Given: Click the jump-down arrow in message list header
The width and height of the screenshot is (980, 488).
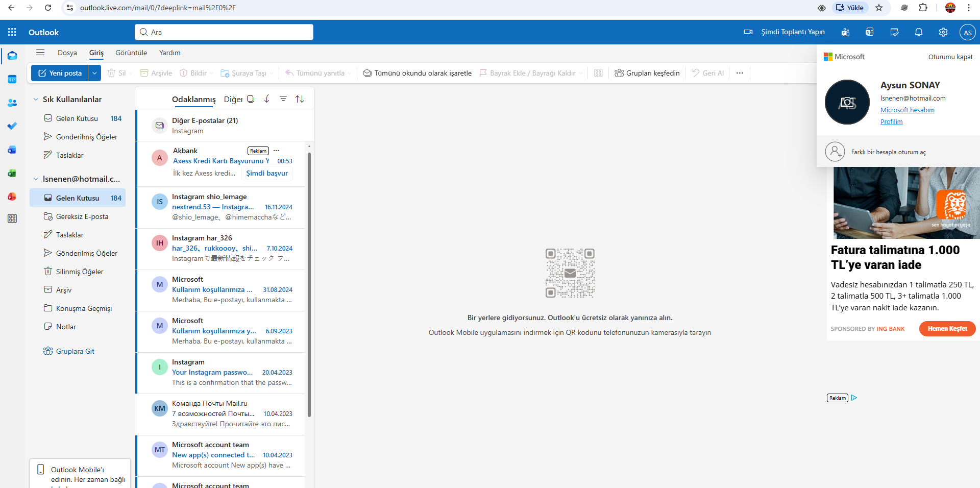Looking at the screenshot, I should (x=267, y=99).
